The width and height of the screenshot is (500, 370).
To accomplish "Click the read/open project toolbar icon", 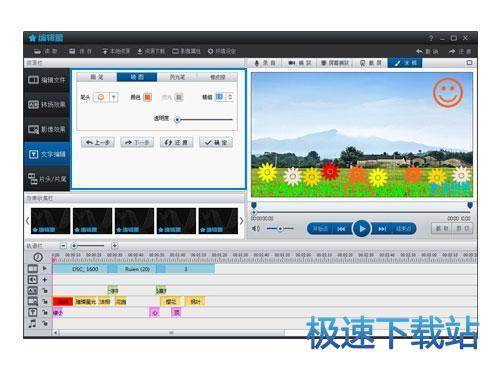I will tap(45, 51).
